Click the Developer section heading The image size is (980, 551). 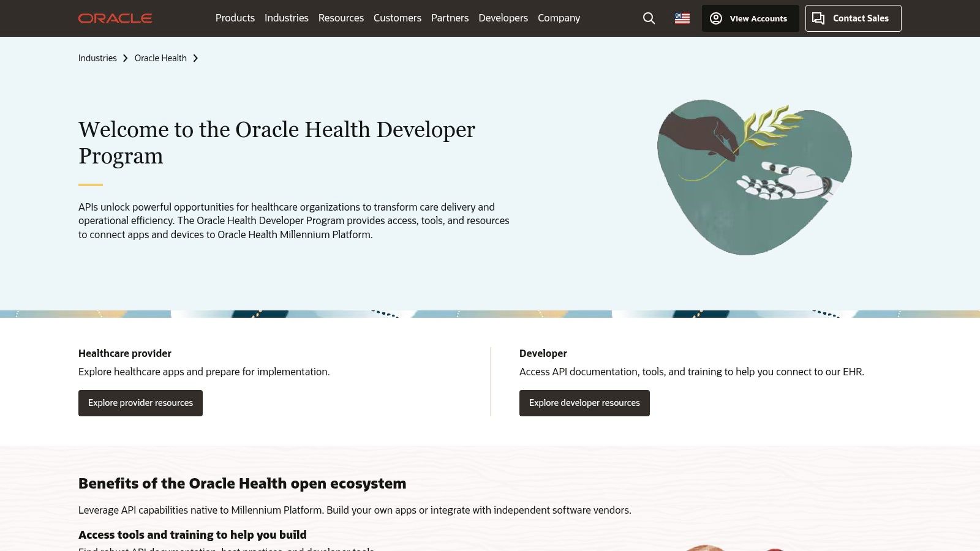point(543,353)
